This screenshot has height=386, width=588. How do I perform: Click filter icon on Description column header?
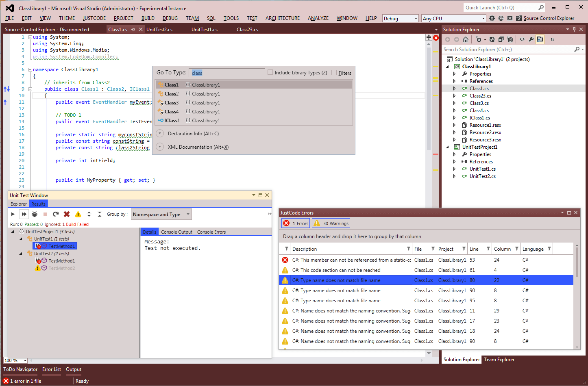(x=409, y=249)
